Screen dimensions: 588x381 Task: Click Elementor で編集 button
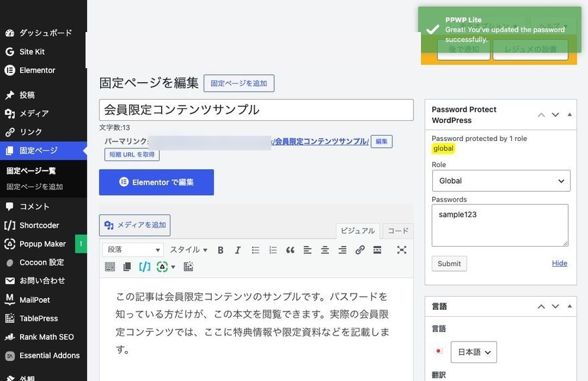[x=156, y=182]
